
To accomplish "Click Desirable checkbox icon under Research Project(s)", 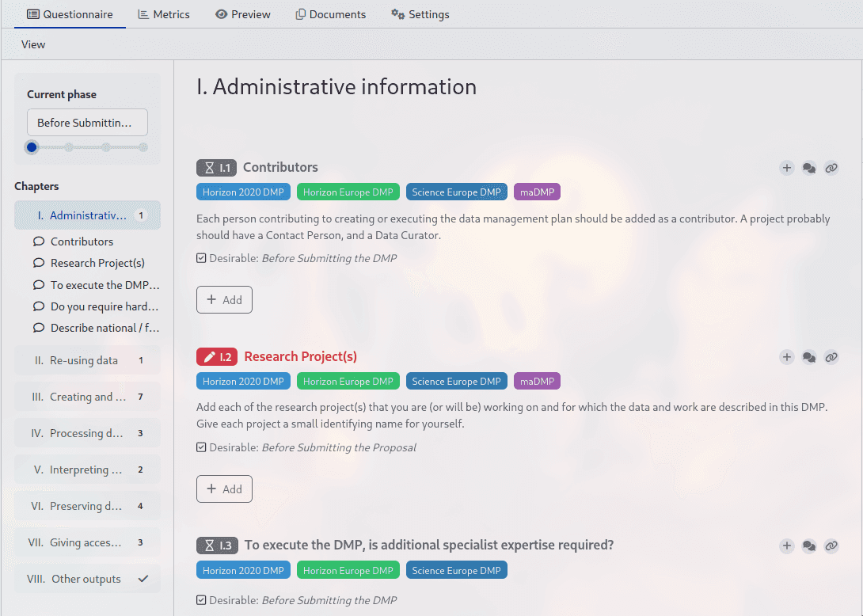I will click(x=201, y=447).
